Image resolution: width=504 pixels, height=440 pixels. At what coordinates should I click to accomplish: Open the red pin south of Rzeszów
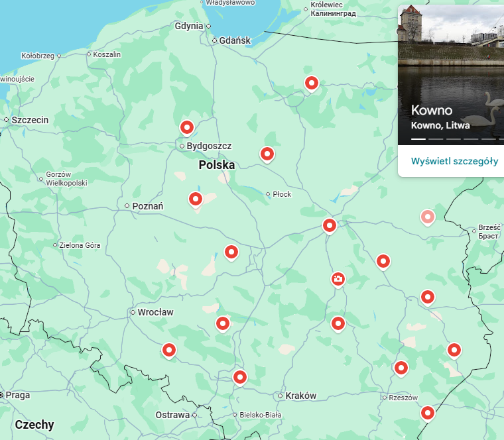pos(428,413)
